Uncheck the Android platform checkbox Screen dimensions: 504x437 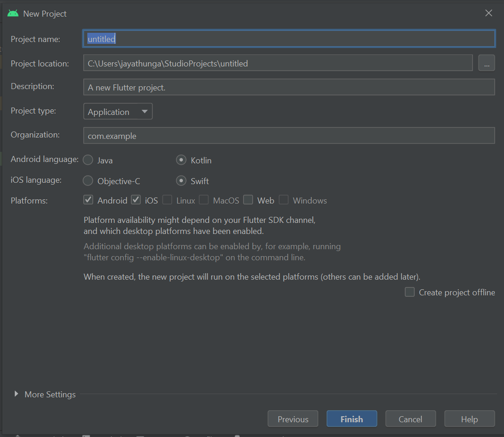tap(89, 200)
